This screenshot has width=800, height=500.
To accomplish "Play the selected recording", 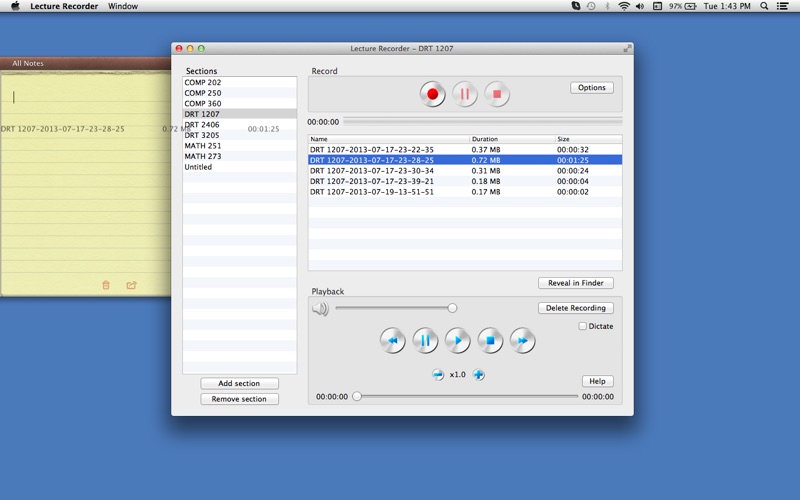I will click(x=458, y=341).
